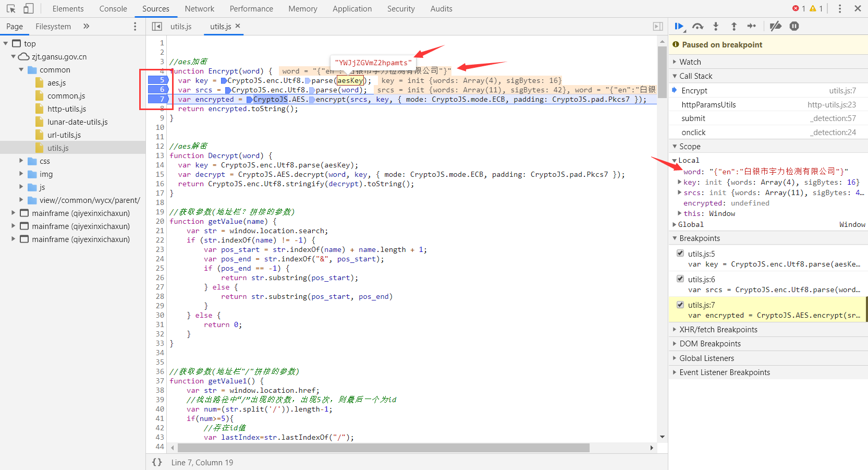Open the Console tab
The height and width of the screenshot is (470, 868).
click(113, 9)
